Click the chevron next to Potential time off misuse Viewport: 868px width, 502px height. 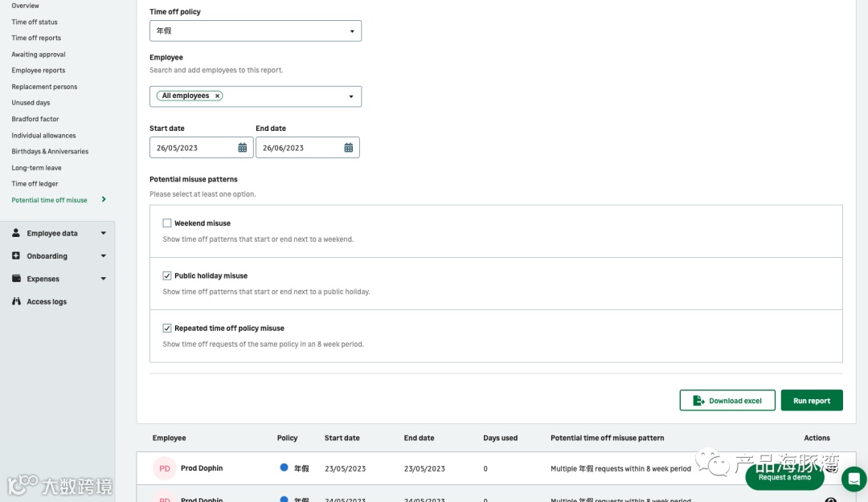[x=104, y=199]
